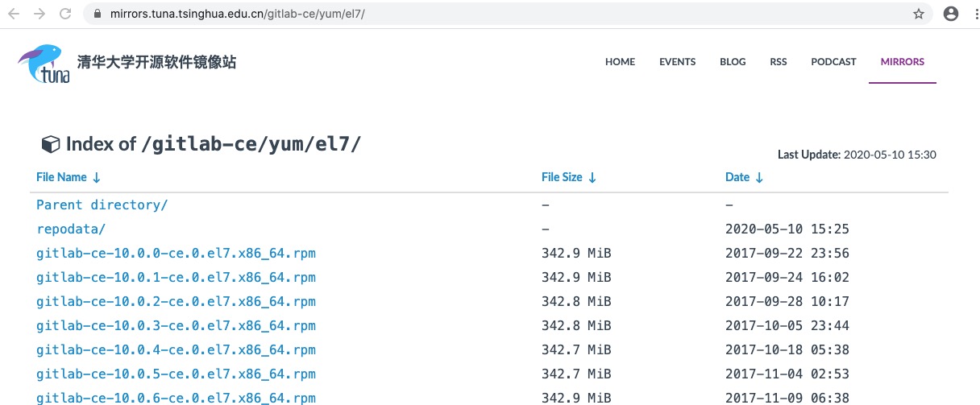Download gitlab-ce-10.0.2-ce.0.el7.x86_64.rpm
This screenshot has width=980, height=405.
pyautogui.click(x=176, y=302)
